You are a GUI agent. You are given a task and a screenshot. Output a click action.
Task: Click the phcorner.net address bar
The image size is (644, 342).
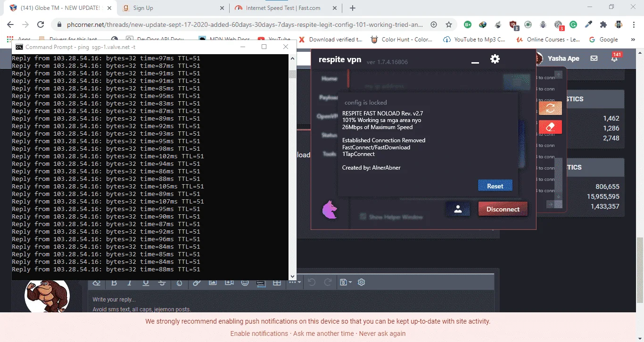tap(244, 24)
